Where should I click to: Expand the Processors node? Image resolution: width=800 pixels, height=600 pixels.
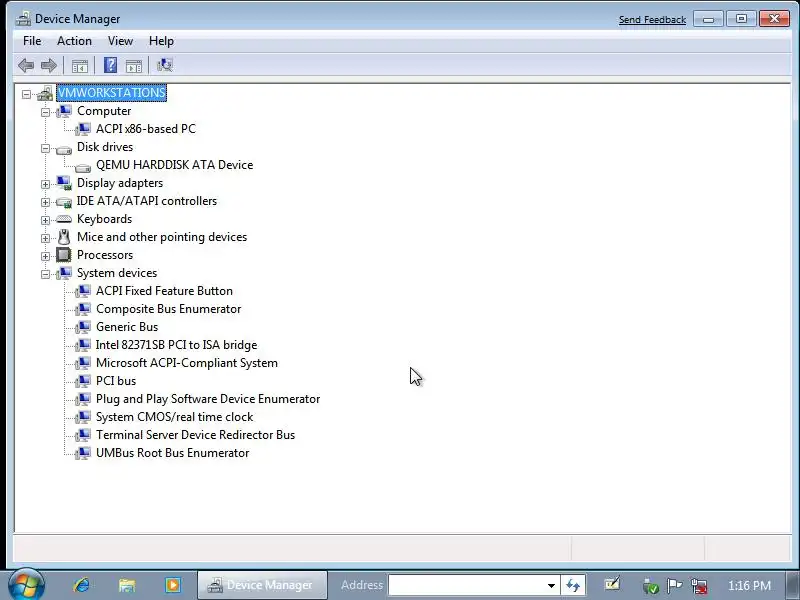pyautogui.click(x=45, y=256)
